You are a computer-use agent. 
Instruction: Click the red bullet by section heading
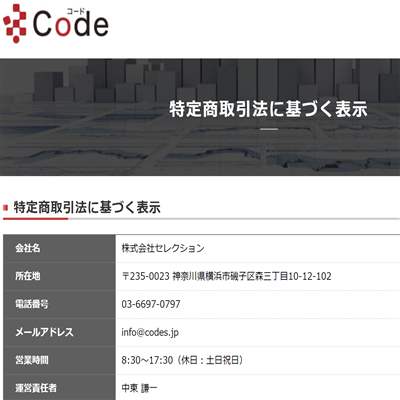(5, 208)
